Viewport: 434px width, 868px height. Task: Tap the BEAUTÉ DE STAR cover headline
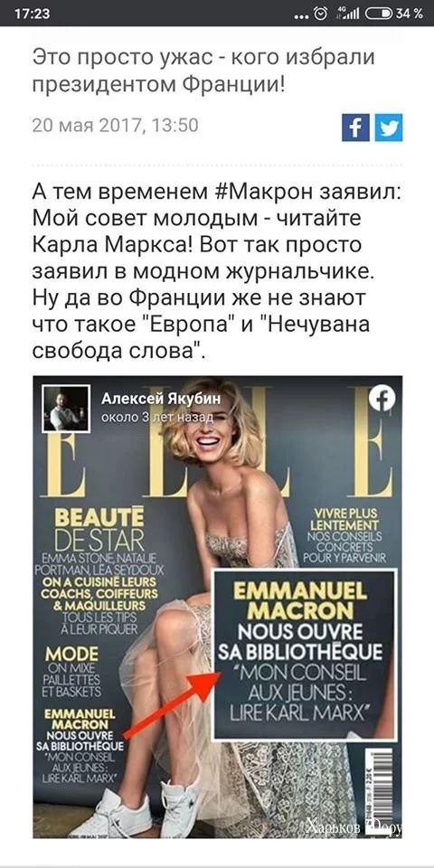click(x=99, y=530)
